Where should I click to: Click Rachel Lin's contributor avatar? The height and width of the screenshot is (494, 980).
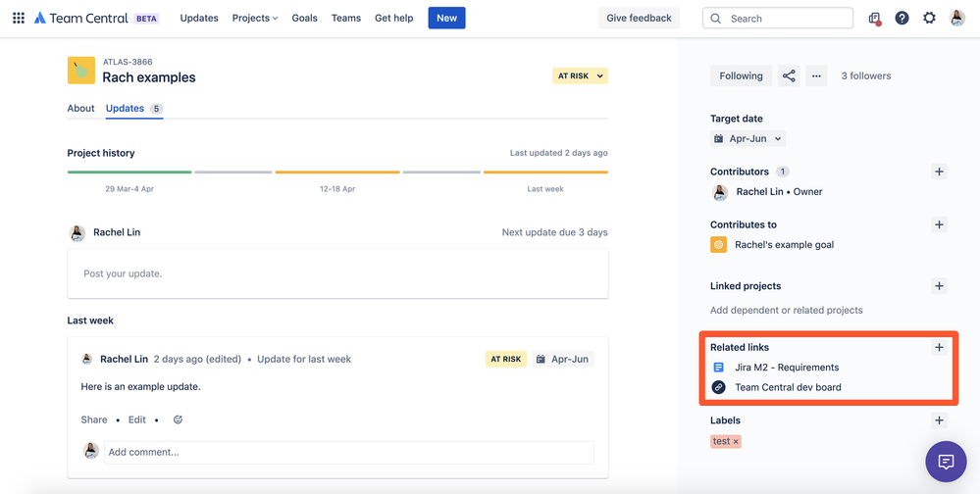[720, 192]
